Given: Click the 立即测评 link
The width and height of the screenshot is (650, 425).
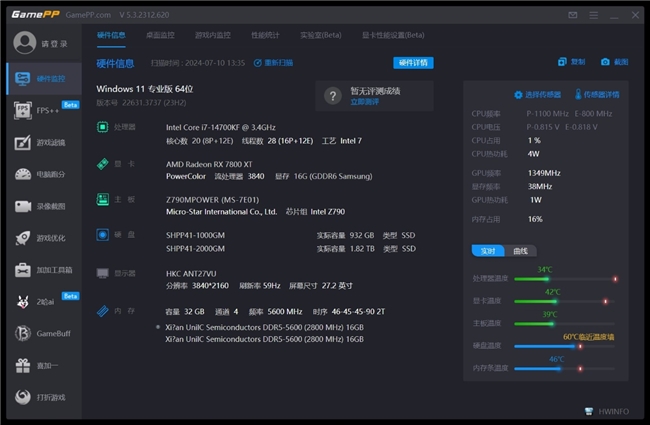Looking at the screenshot, I should [x=364, y=102].
